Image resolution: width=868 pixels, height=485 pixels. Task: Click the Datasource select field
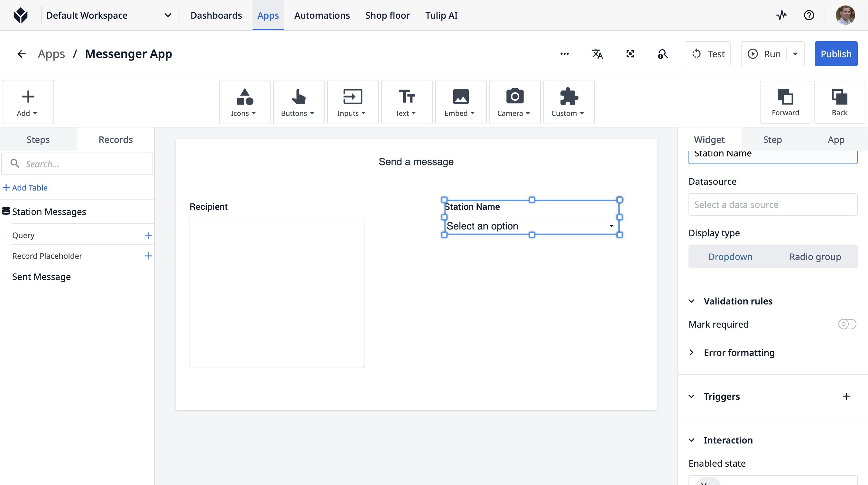tap(772, 205)
